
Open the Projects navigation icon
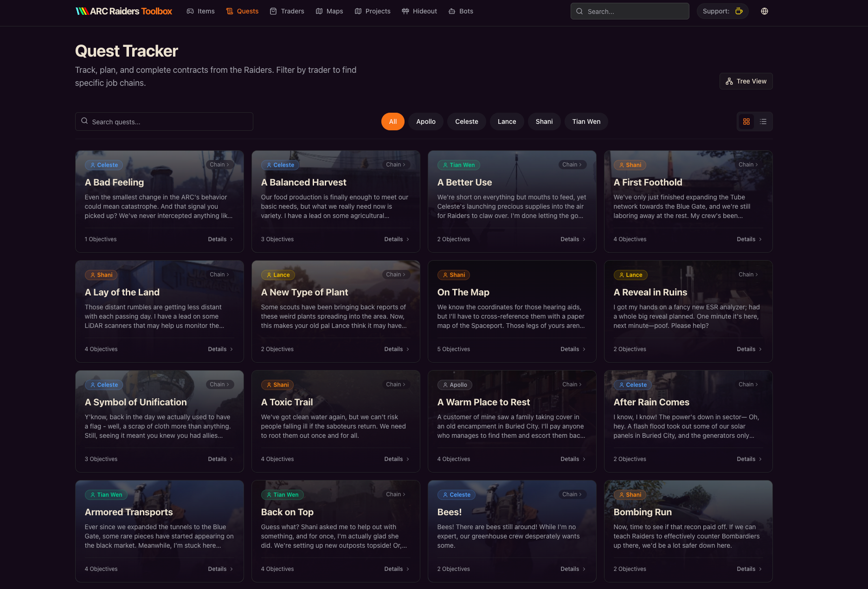pos(358,11)
